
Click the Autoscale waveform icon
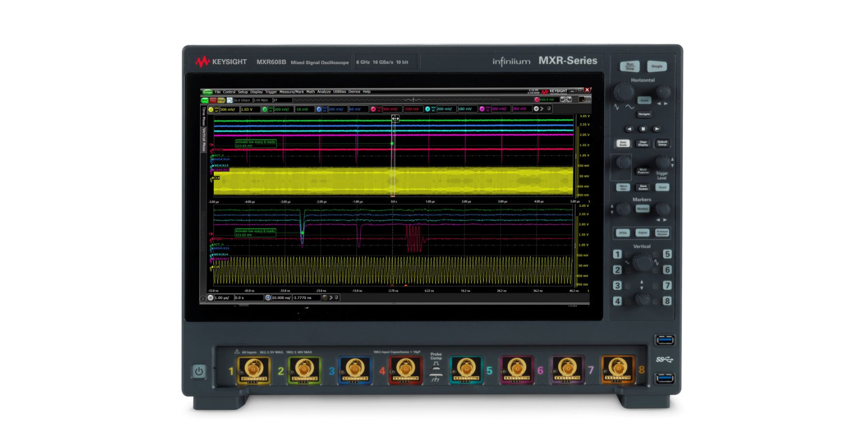point(229,100)
